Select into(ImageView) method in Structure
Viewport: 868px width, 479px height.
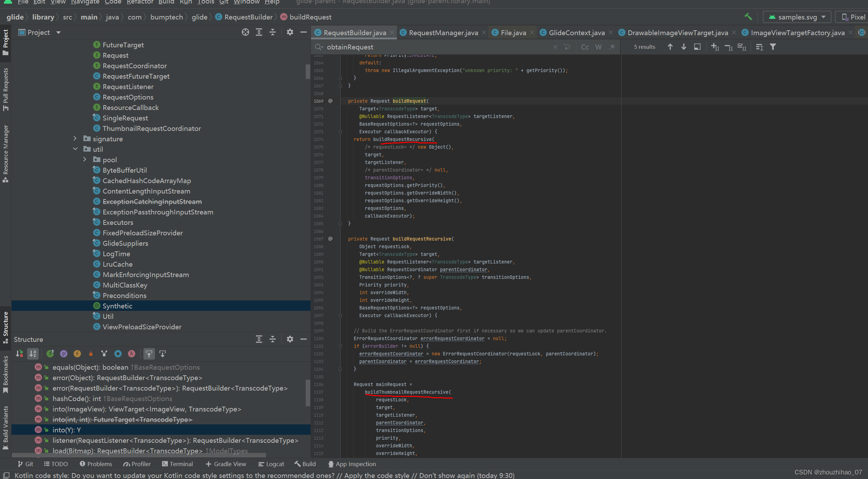click(x=147, y=409)
